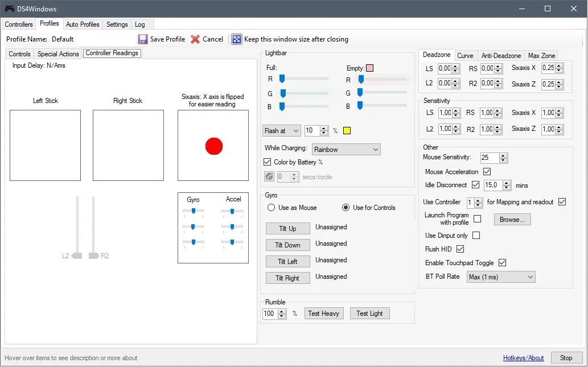Click Test Light rumble button

tap(370, 314)
